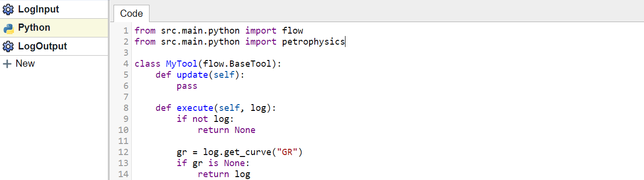644x180 pixels.
Task: Click the execute method name
Action: (195, 108)
